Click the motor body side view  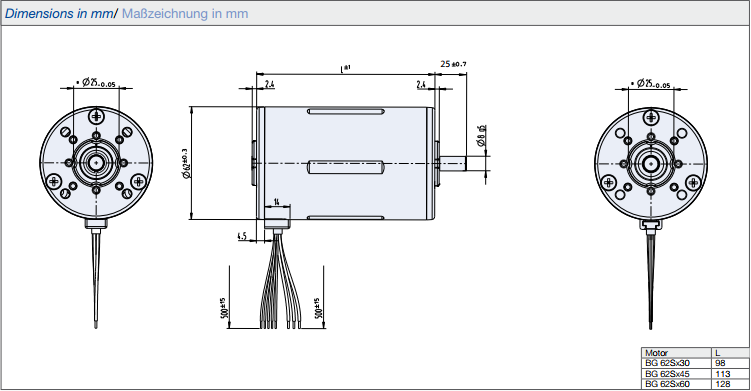345,163
